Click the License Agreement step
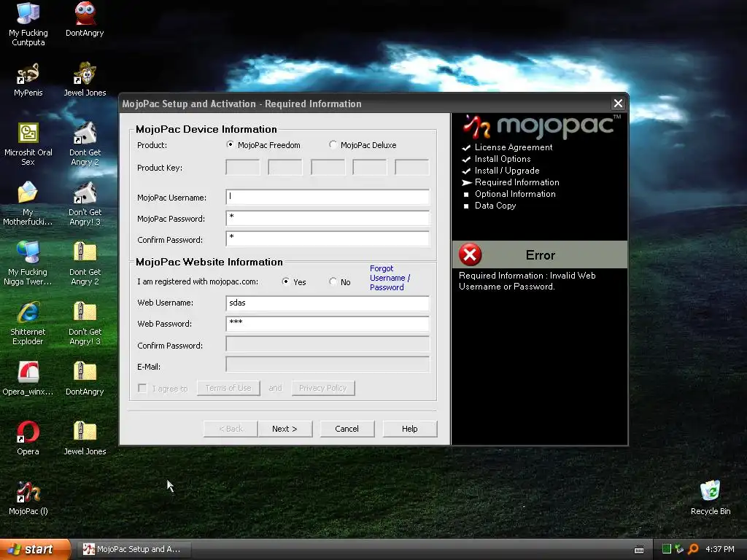 (x=513, y=147)
